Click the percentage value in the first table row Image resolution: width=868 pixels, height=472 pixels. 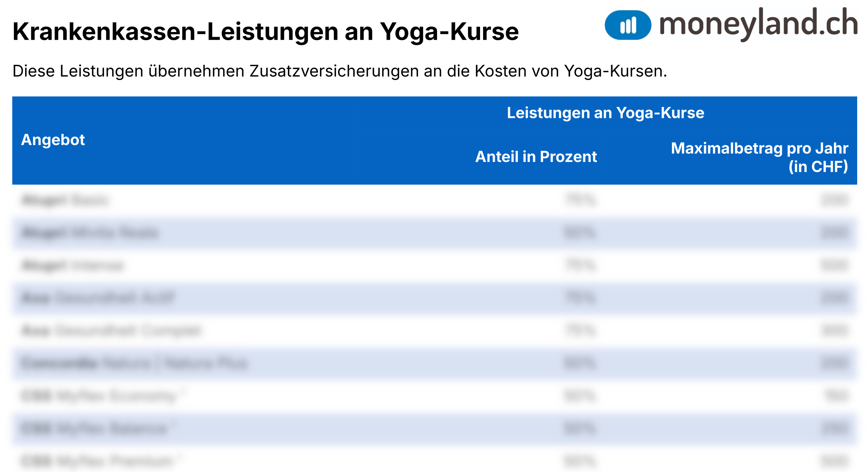pyautogui.click(x=580, y=200)
